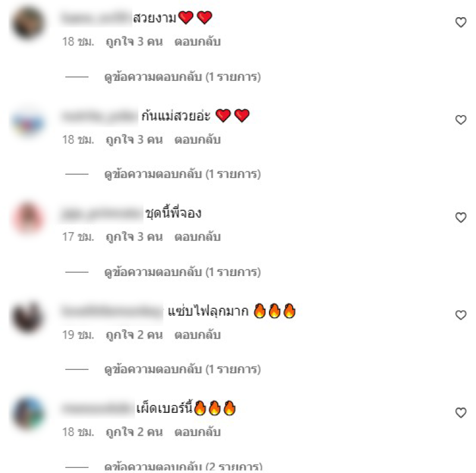Reply to the ชุดนี้พี่จอง comment
The image size is (476, 473).
click(198, 237)
